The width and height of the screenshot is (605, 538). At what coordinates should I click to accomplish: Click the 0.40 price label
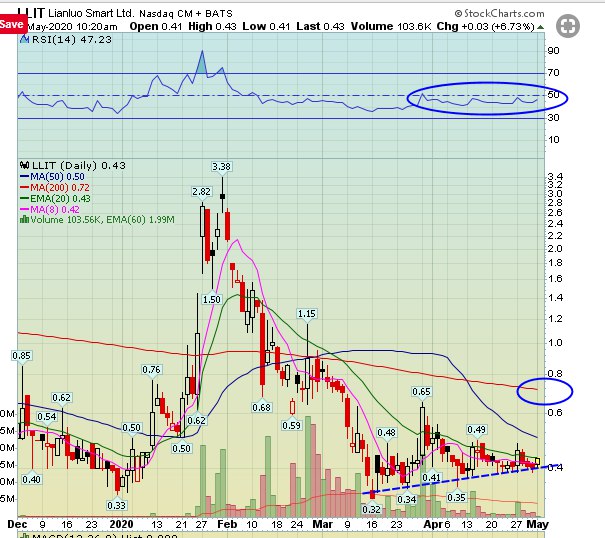click(x=31, y=479)
